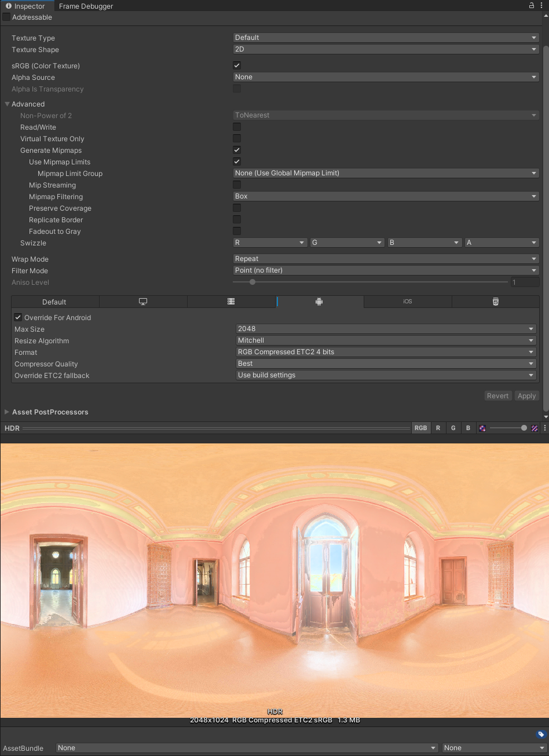Image resolution: width=549 pixels, height=756 pixels.
Task: Select the tvOS platform icon
Action: click(495, 301)
